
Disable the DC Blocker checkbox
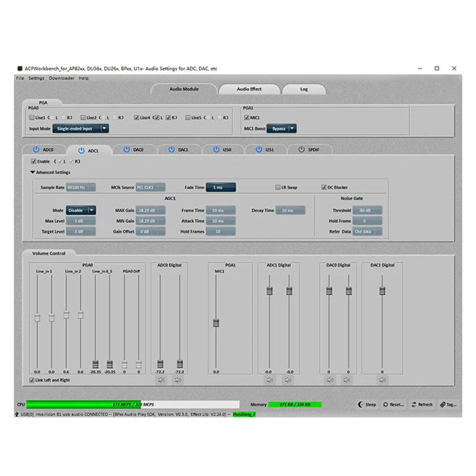click(x=322, y=187)
